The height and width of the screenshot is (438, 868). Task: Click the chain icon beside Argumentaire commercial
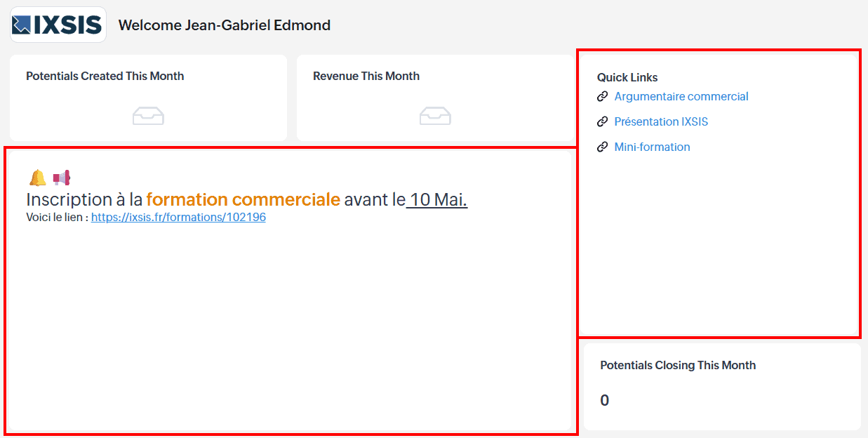coord(602,97)
